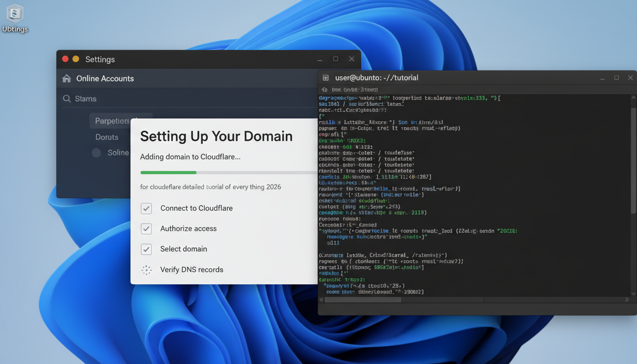Screen dimensions: 637x364
Task: Click the red close dot in Settings
Action: click(65, 59)
